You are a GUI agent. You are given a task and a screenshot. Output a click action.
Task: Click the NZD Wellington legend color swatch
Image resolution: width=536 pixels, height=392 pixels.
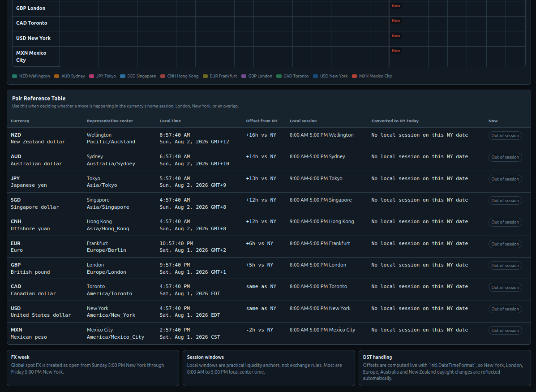[x=14, y=76]
